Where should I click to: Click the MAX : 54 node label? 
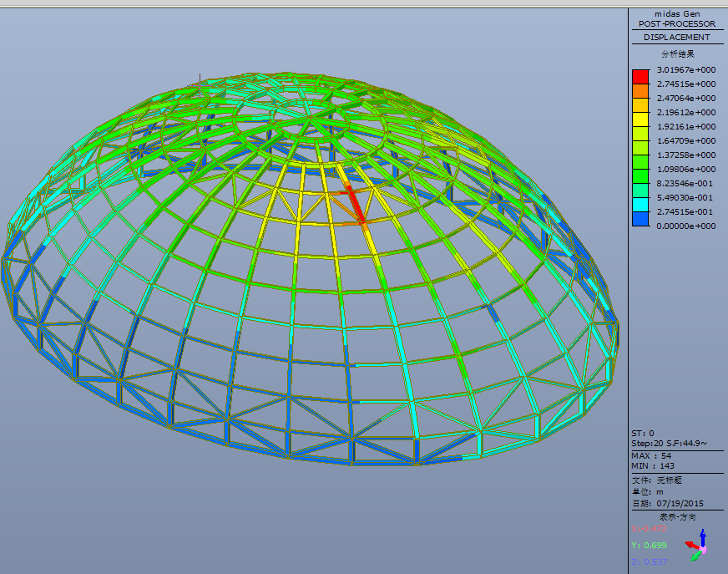tap(651, 455)
